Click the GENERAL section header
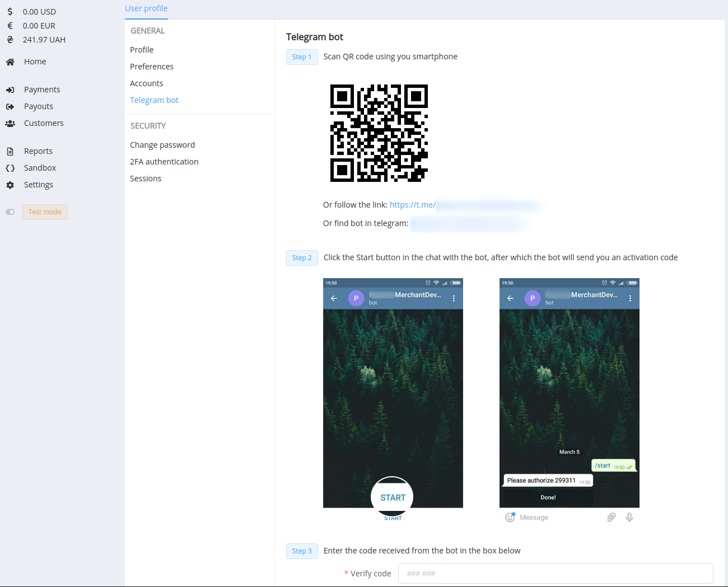Viewport: 728px width, 587px height. [148, 31]
